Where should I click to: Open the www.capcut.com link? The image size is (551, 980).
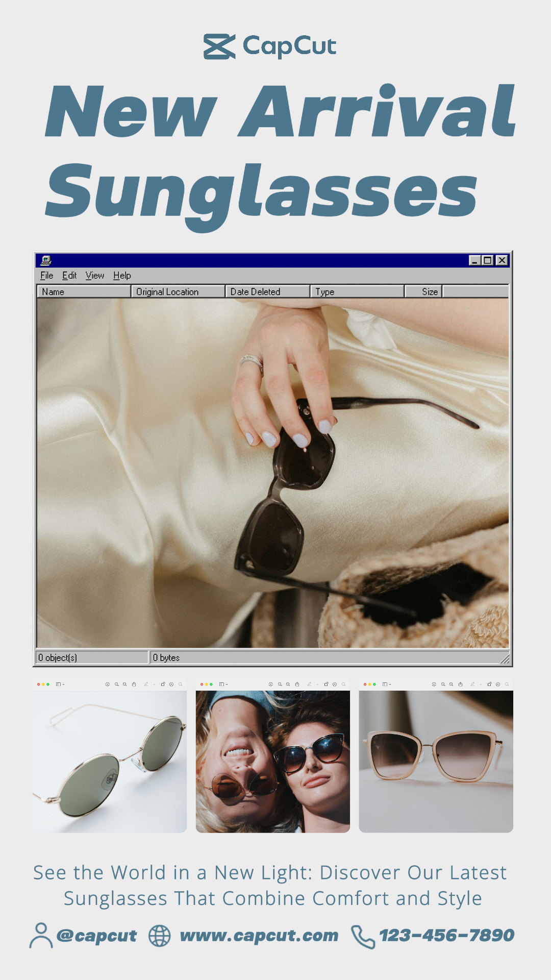click(259, 936)
